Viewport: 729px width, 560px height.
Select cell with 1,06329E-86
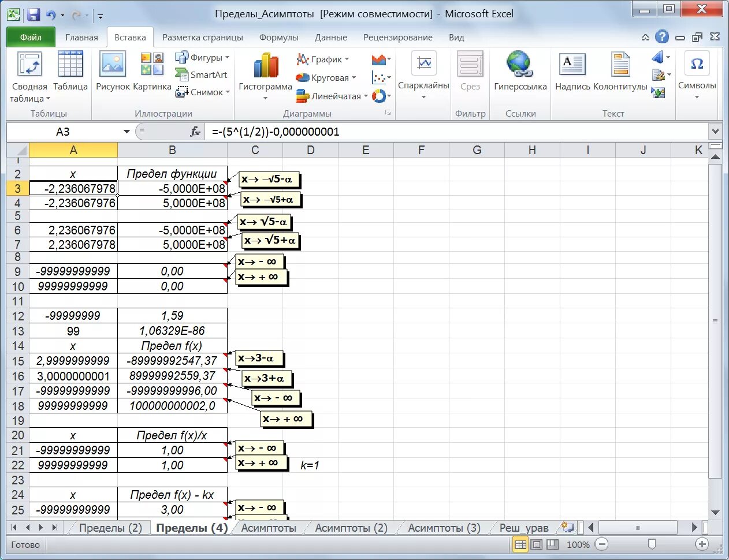click(x=172, y=331)
